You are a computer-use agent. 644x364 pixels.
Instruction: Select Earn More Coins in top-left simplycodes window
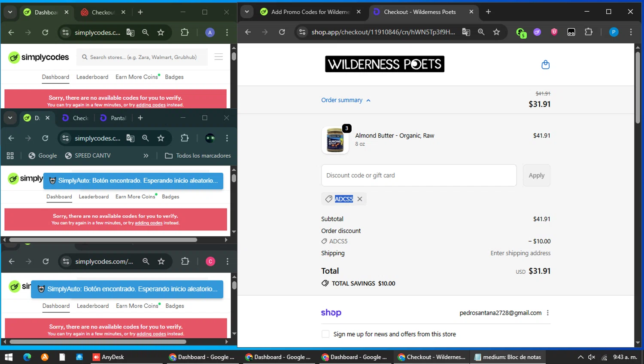tap(137, 77)
